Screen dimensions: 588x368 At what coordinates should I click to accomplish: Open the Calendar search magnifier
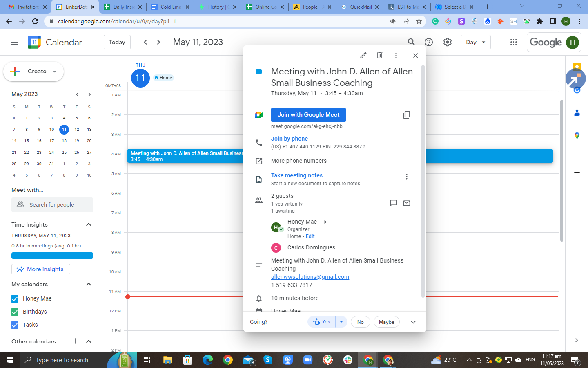[x=411, y=42]
